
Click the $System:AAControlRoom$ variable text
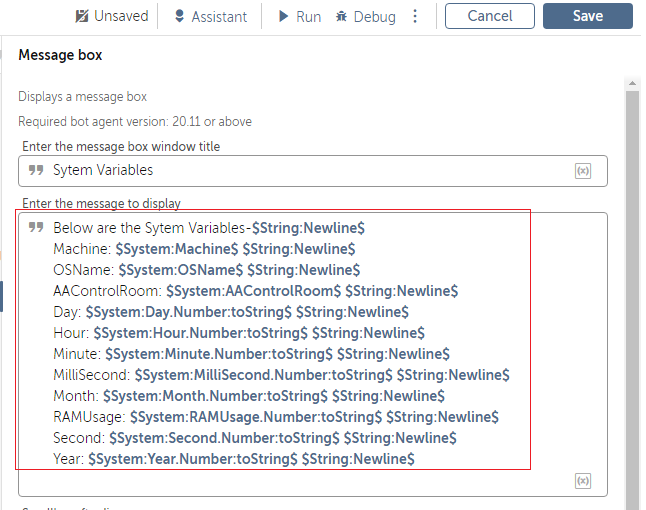253,291
